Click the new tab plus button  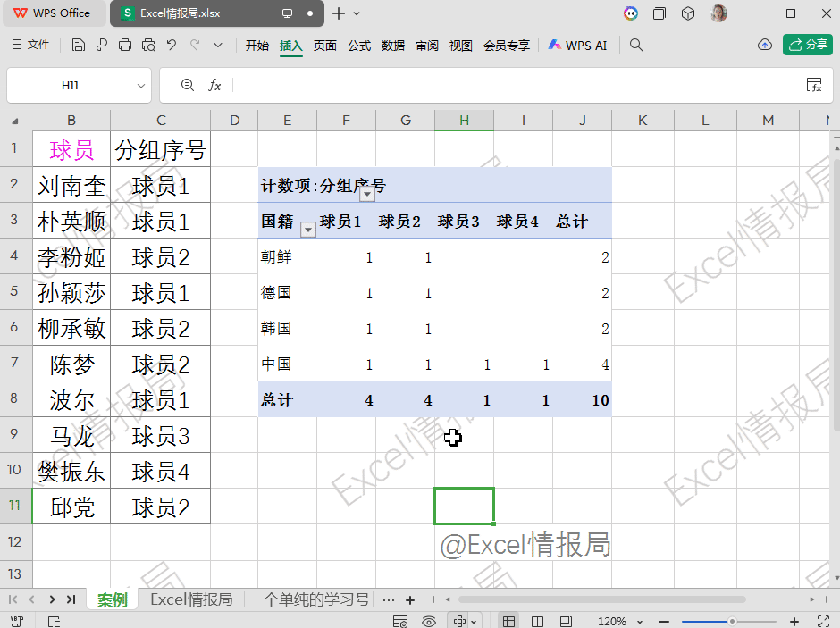click(x=339, y=13)
